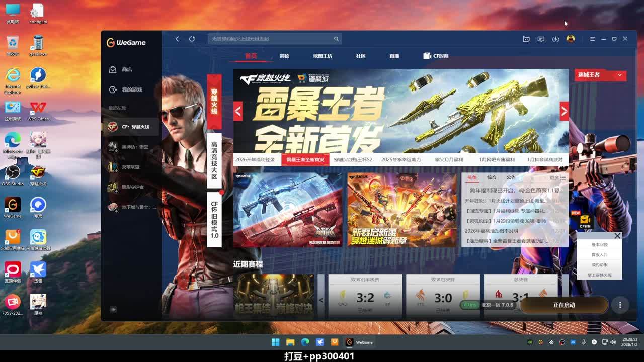Open the 商店 store from the sidebar
This screenshot has width=644, height=362.
coord(126,70)
